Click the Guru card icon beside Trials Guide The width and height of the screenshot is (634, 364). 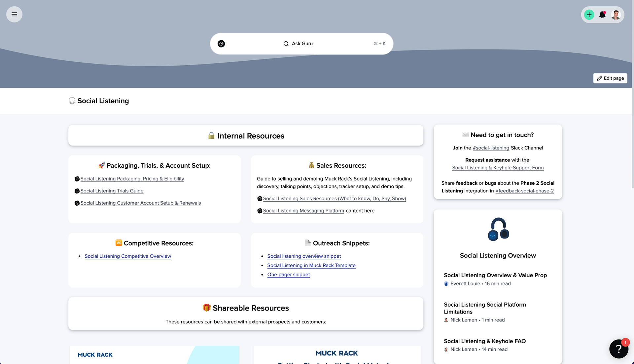(x=77, y=191)
